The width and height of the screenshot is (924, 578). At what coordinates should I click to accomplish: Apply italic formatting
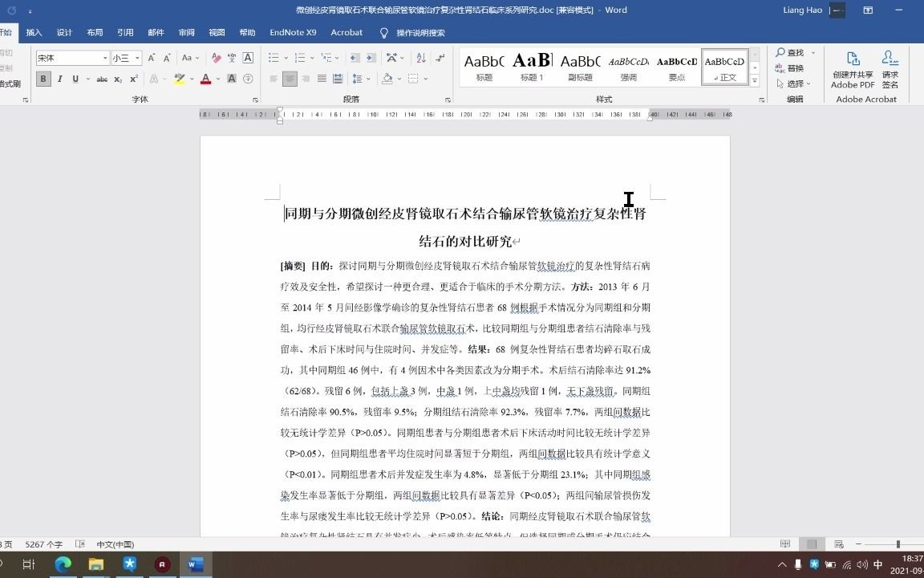point(60,78)
